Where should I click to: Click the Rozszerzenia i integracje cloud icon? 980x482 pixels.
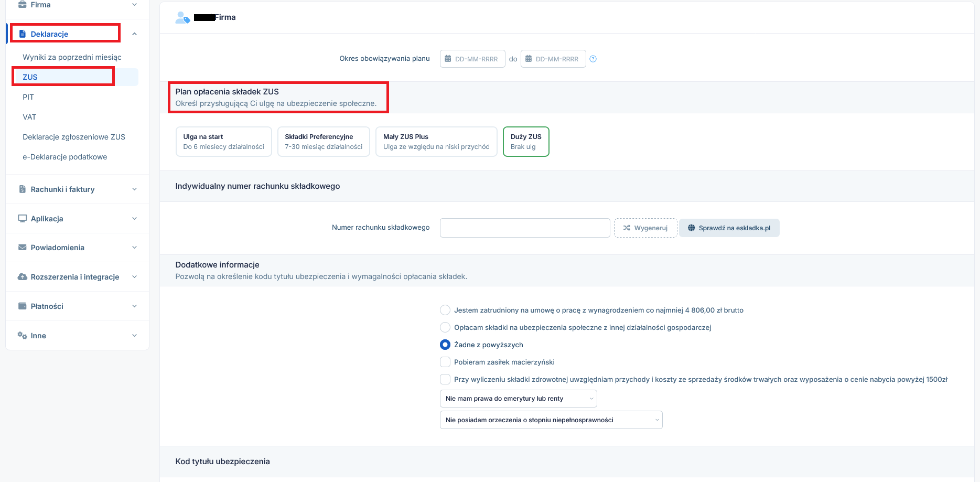pyautogui.click(x=23, y=277)
